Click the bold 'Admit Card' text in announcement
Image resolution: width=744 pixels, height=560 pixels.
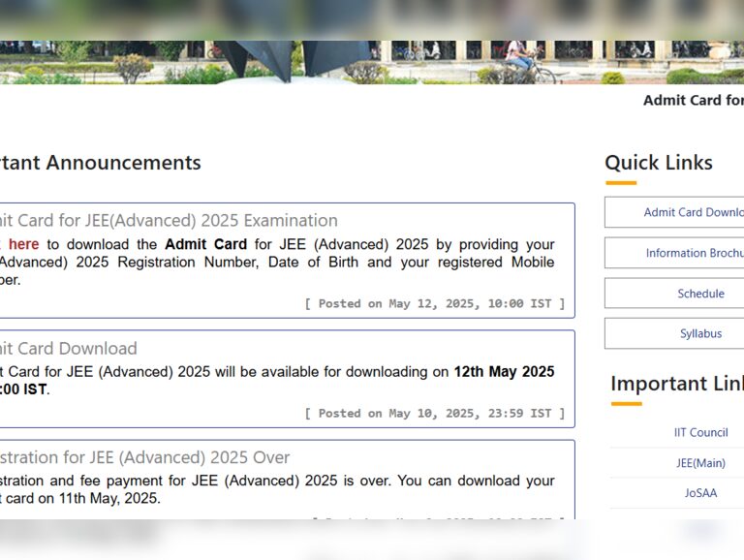pos(206,244)
